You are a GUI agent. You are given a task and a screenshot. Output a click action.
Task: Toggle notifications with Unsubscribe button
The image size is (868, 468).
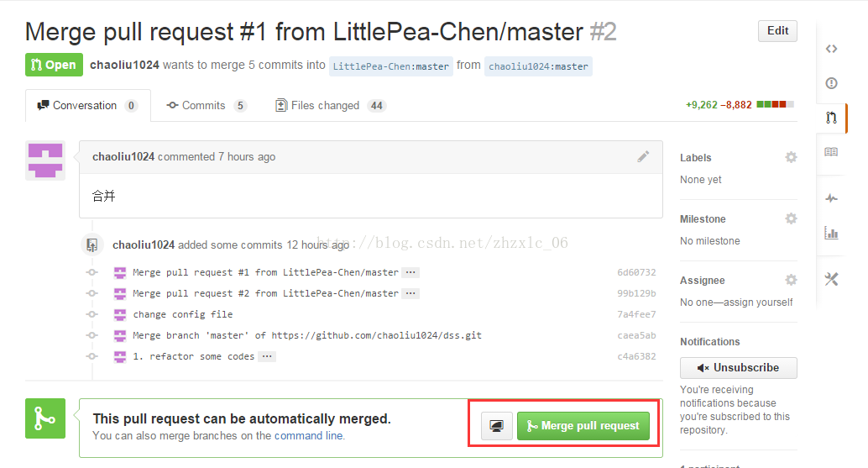click(739, 368)
